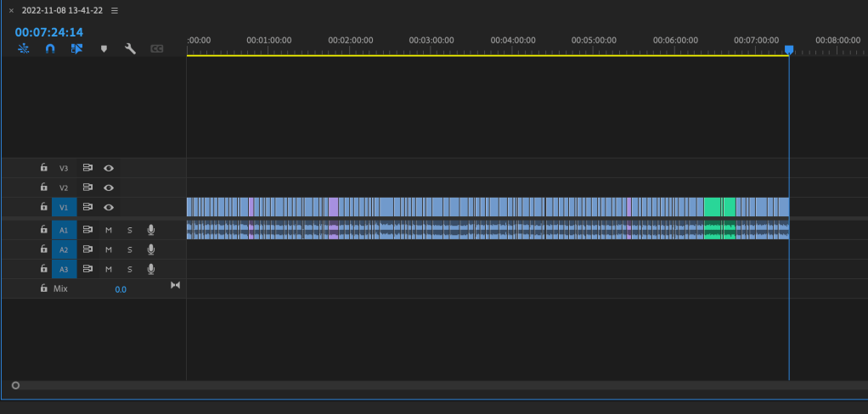Enable voice-over record microphone on A1
Screen dimensions: 868x414
tap(151, 229)
